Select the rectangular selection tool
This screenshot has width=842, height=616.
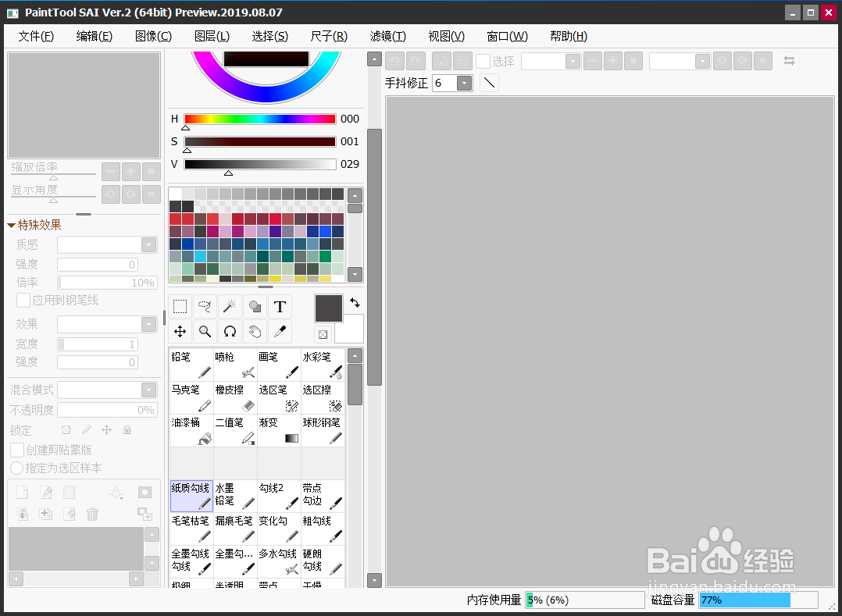click(x=180, y=307)
